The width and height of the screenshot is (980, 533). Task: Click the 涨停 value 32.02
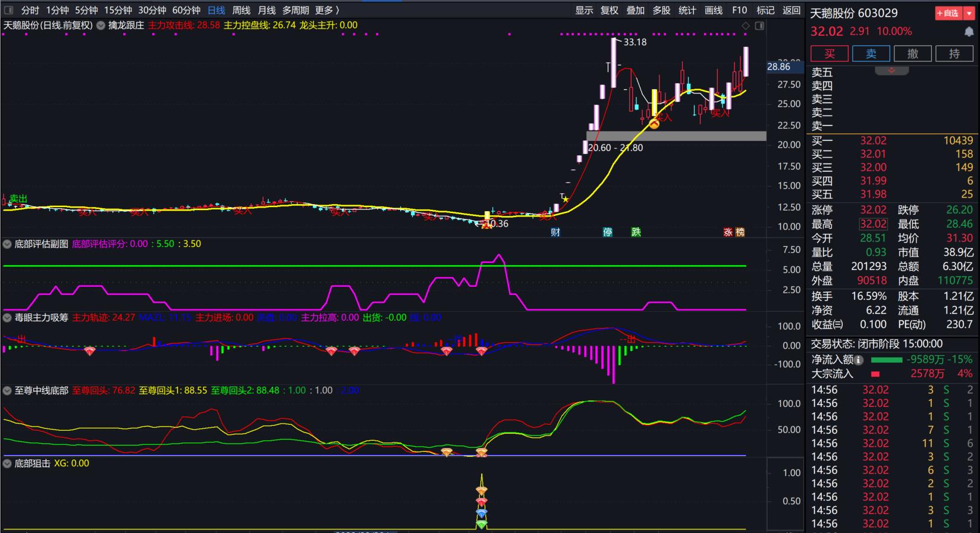[873, 210]
